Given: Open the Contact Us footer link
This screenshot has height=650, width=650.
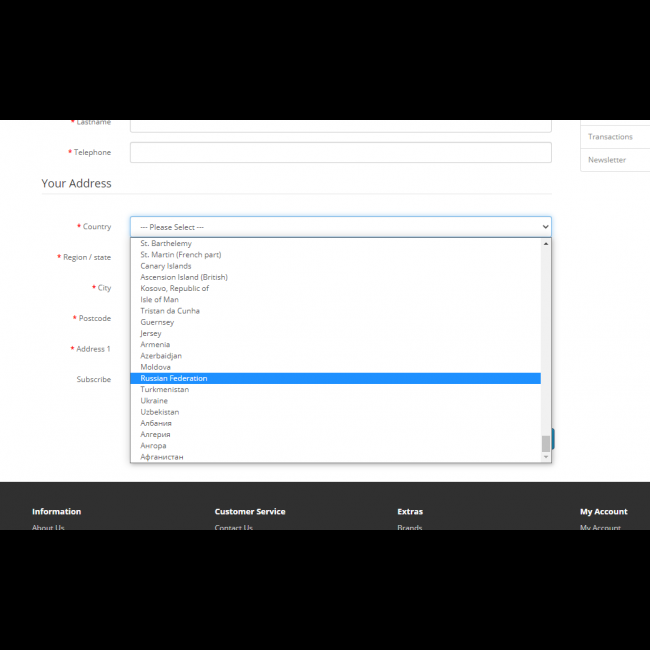Looking at the screenshot, I should 233,527.
